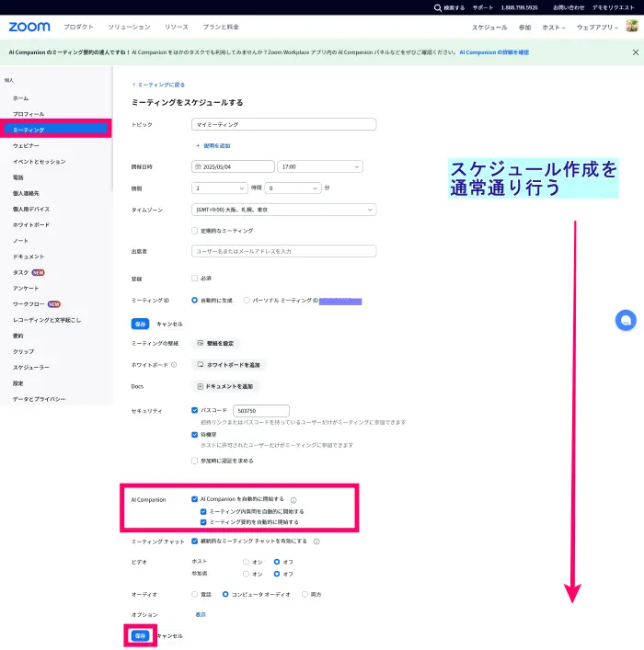This screenshot has height=650, width=644.
Task: Click upper キャンセル button
Action: point(169,325)
